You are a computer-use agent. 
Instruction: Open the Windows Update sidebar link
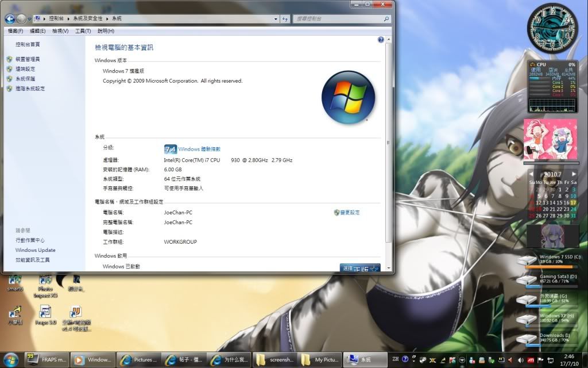35,250
